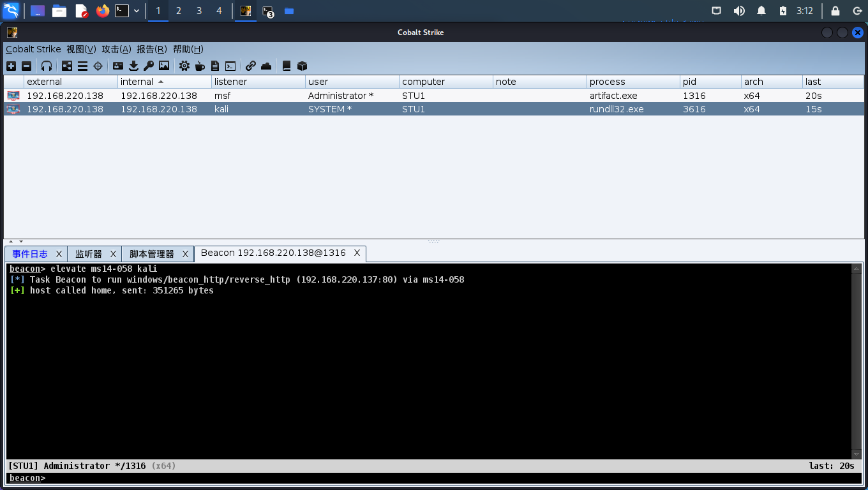Open the Kali applications menu

[11, 11]
